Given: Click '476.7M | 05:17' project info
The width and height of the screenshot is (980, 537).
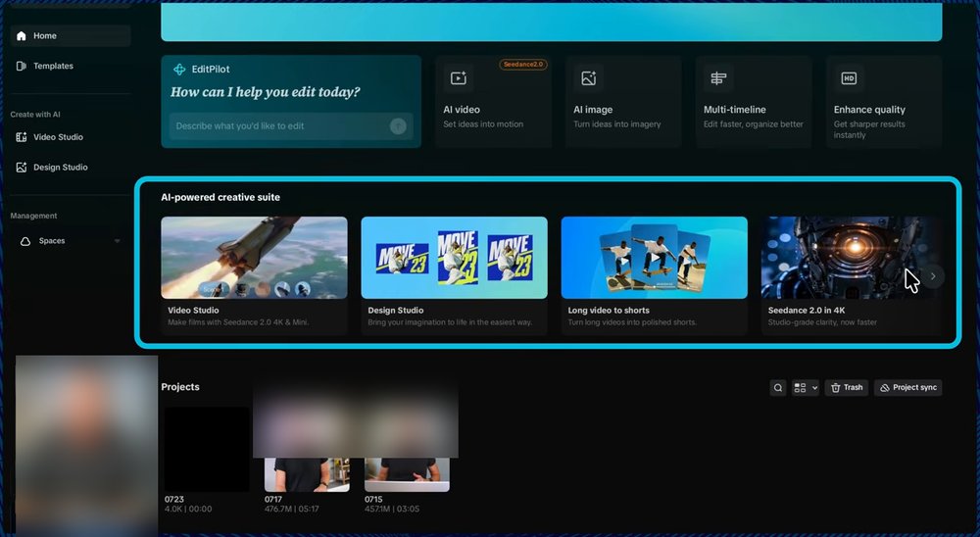Looking at the screenshot, I should point(292,509).
